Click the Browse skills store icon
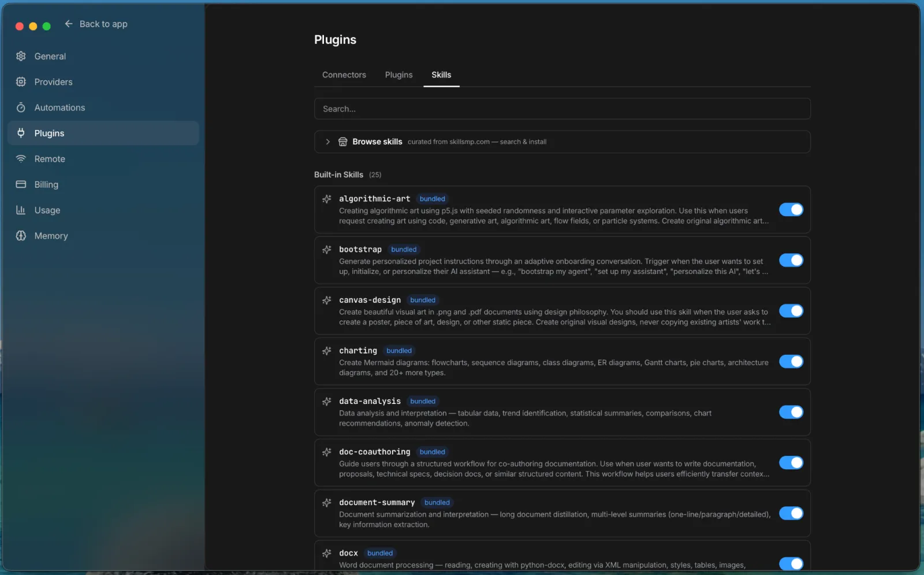This screenshot has width=924, height=575. pos(342,142)
